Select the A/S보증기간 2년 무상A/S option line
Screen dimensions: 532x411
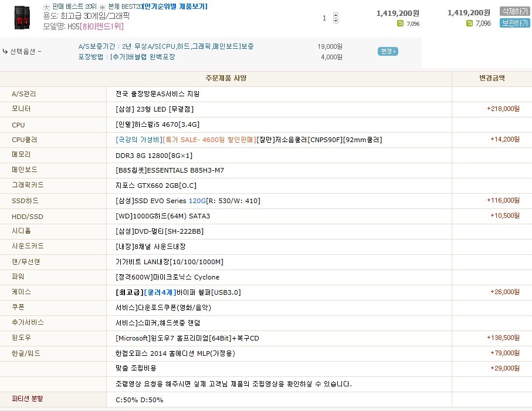[x=166, y=46]
